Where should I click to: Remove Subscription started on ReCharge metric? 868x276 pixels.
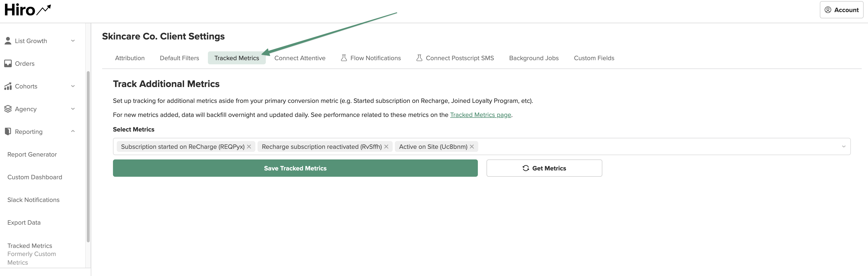[249, 146]
